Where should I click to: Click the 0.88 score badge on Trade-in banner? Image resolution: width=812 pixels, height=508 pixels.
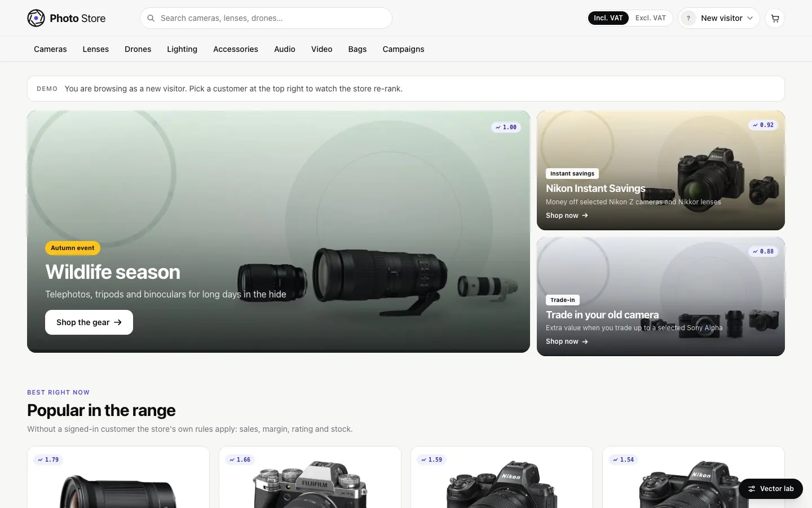pyautogui.click(x=763, y=252)
